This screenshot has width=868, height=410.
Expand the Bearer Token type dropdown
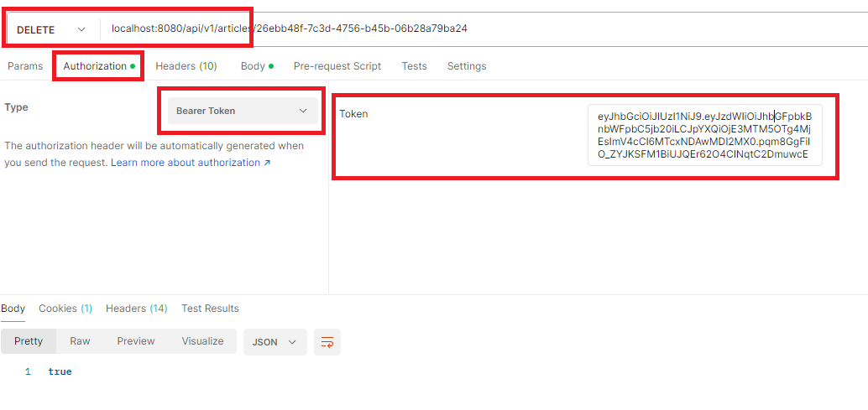[243, 111]
